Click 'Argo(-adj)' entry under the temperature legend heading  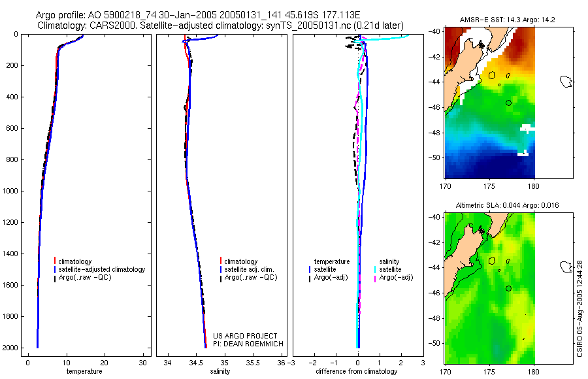[331, 277]
